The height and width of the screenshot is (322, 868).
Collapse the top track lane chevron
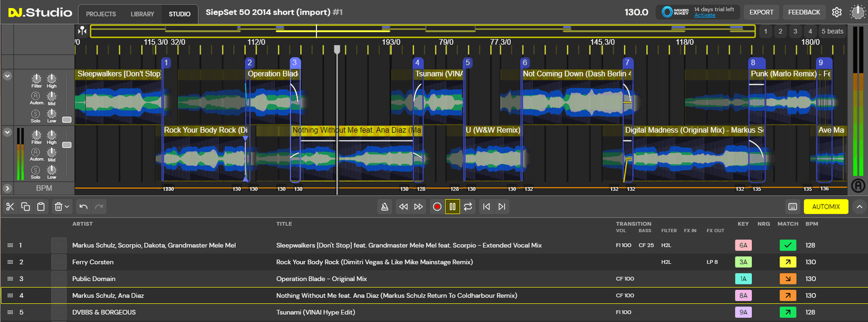tap(8, 75)
